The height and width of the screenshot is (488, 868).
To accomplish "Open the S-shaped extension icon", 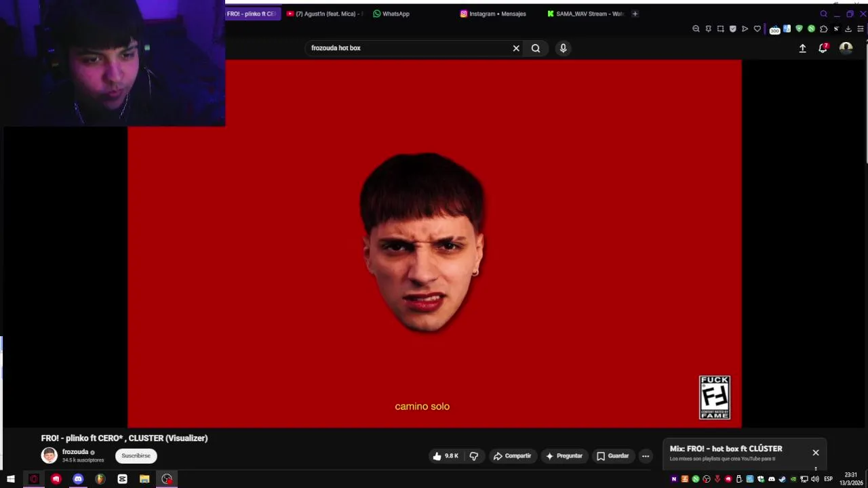I will 837,29.
